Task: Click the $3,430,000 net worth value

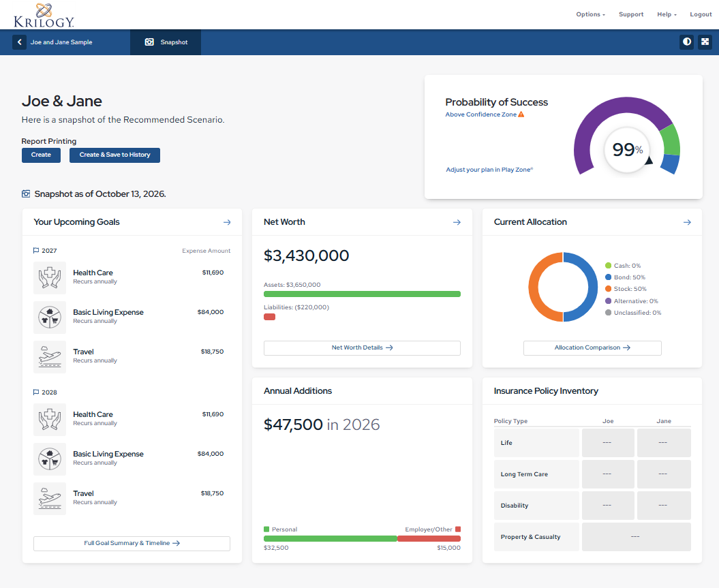Action: [306, 256]
